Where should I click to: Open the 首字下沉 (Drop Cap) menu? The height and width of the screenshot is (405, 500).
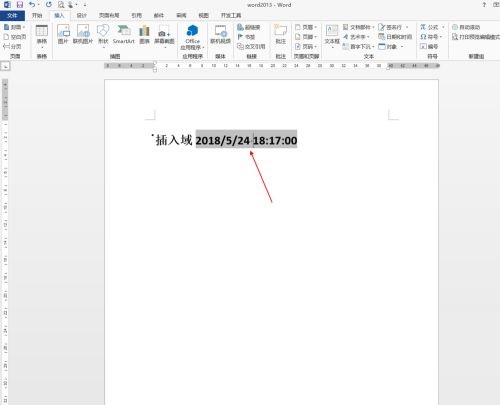(x=359, y=46)
